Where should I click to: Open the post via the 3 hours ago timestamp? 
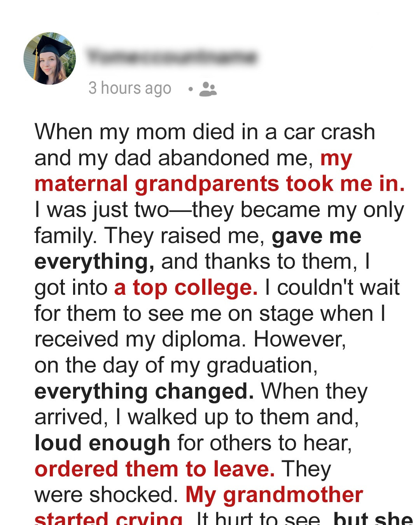click(x=129, y=89)
